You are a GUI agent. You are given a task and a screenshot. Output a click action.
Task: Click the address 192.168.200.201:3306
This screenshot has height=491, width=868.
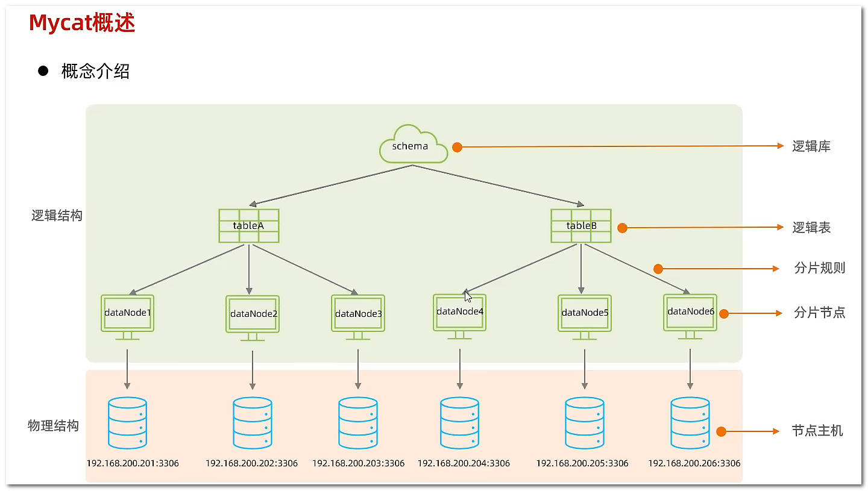(x=133, y=463)
